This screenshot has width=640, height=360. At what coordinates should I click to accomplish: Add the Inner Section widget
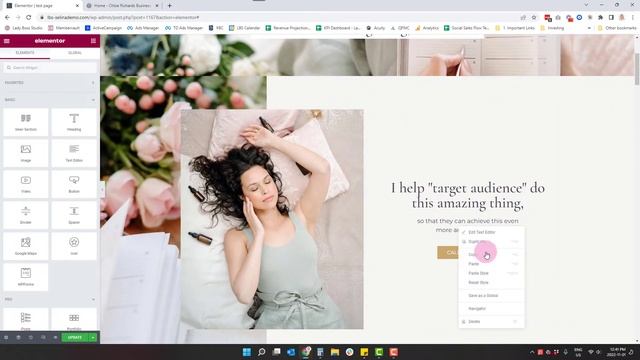click(x=26, y=122)
